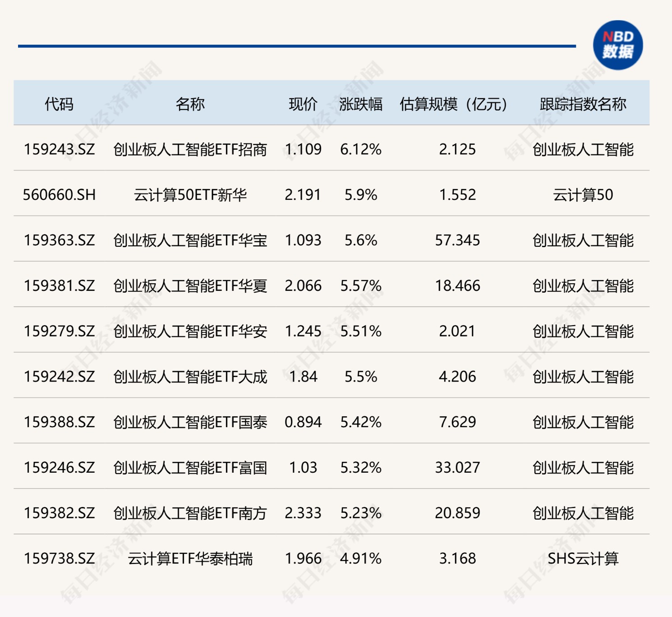Viewport: 672px width, 617px height.
Task: Click index name 云计算50
Action: point(583,195)
